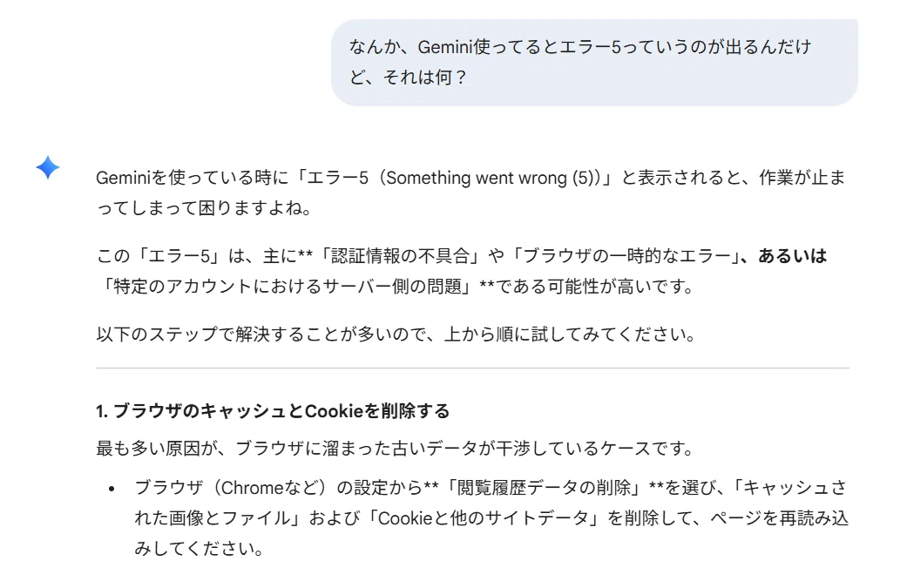Click the sentence starting 以下のステップで解決する
The height and width of the screenshot is (588, 907).
396,335
